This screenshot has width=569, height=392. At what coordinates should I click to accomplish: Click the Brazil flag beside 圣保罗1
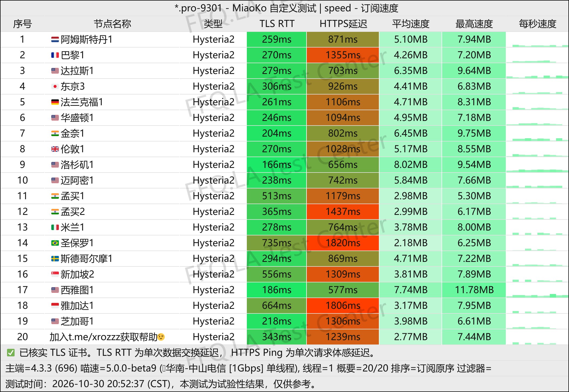coord(55,243)
